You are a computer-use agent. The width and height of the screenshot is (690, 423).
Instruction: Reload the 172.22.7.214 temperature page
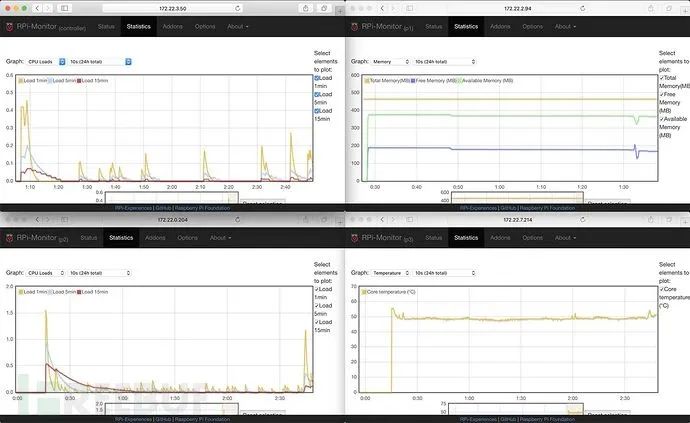pos(583,219)
